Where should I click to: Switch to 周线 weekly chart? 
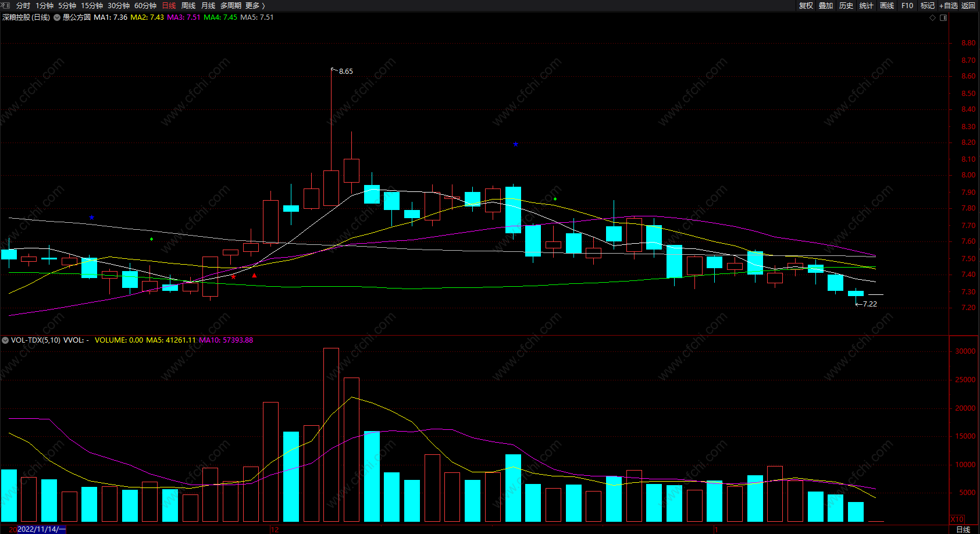(188, 6)
